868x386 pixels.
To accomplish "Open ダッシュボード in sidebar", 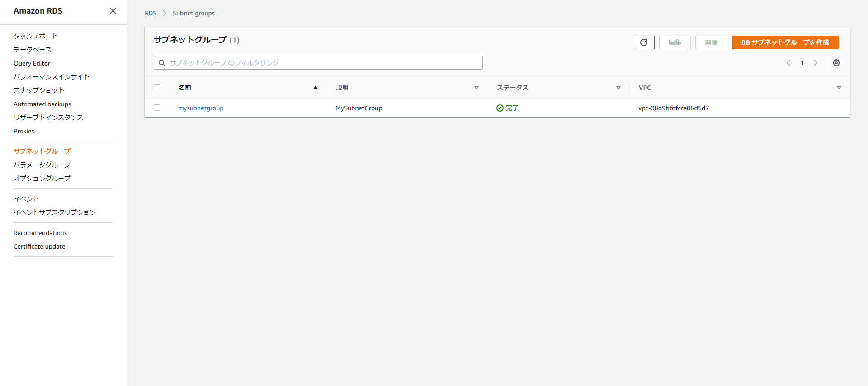I will point(36,36).
